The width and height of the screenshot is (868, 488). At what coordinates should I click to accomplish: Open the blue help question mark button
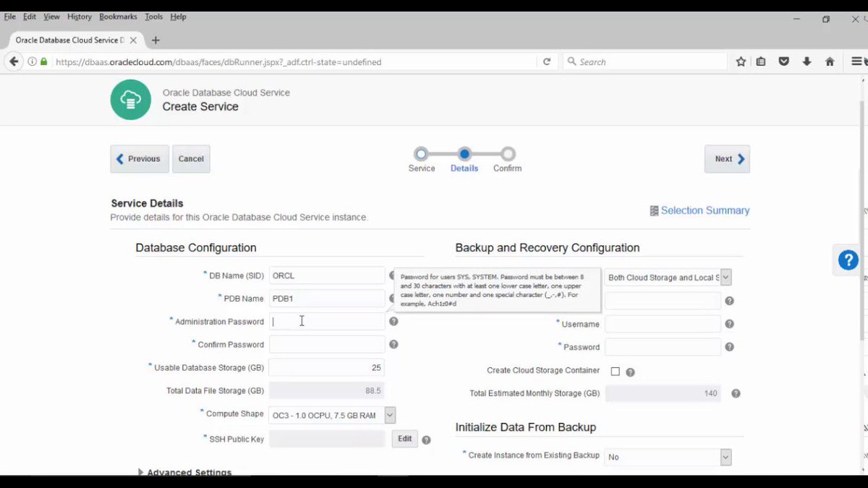pos(848,260)
